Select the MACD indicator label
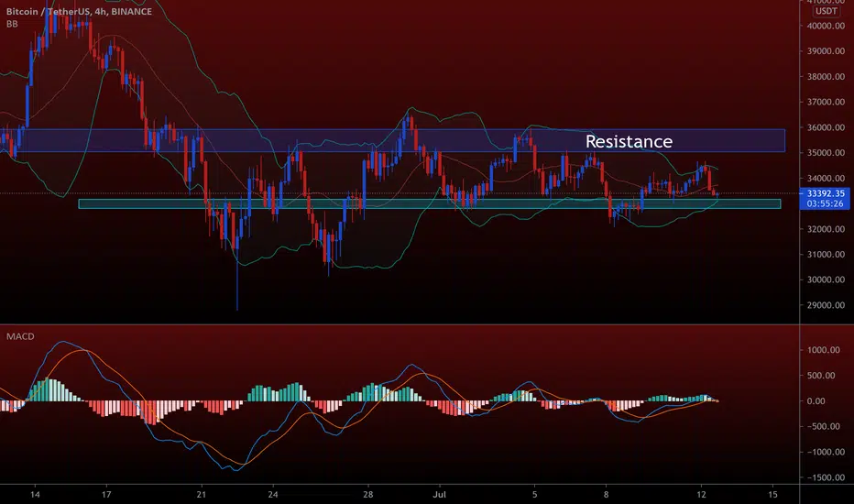Screen dimensions: 854x504 pyautogui.click(x=20, y=336)
